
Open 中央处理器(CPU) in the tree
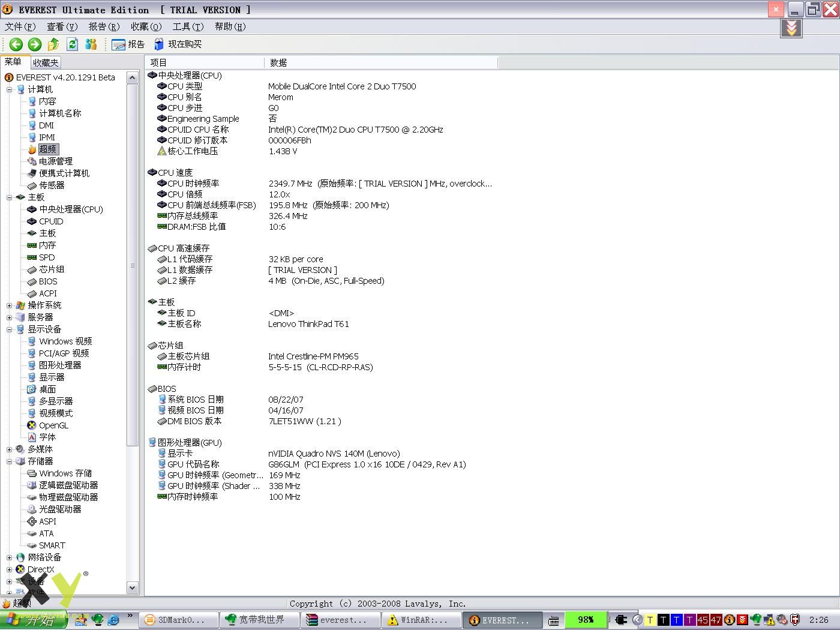[x=71, y=209]
